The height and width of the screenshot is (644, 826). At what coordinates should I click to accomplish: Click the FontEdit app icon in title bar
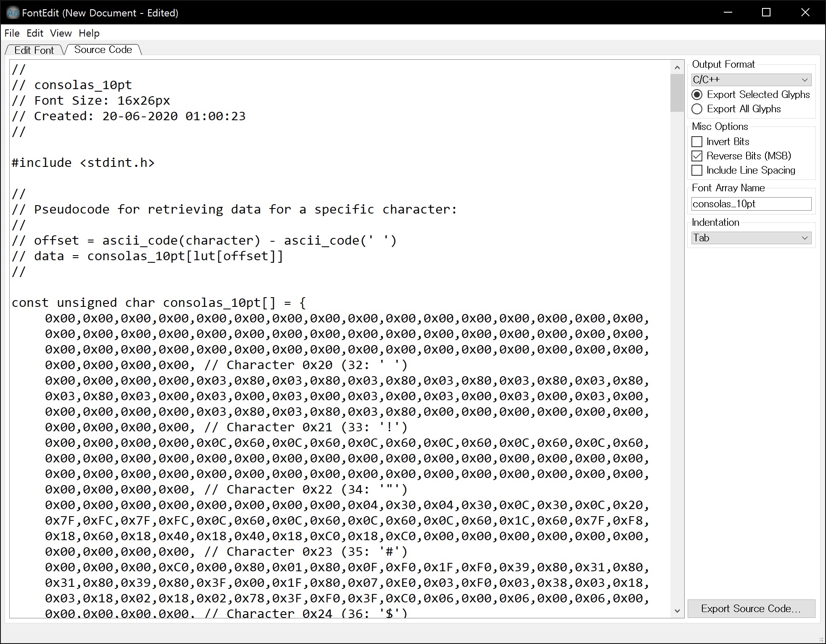point(13,13)
